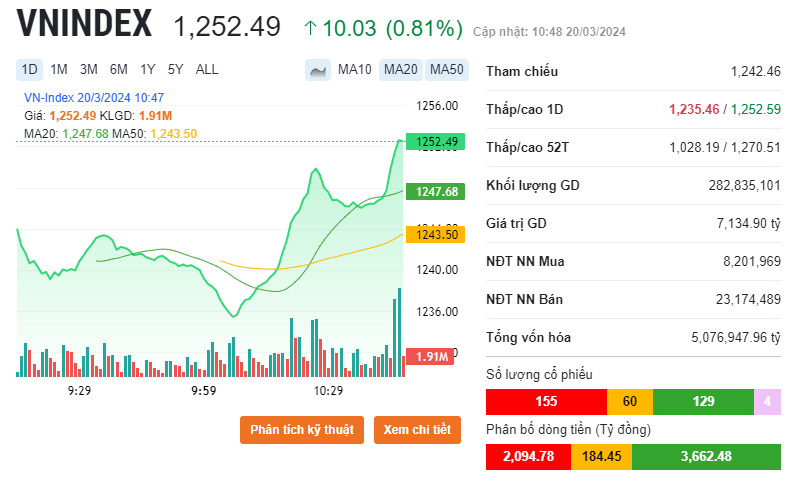Click the Xem chi tiết button

click(x=417, y=430)
